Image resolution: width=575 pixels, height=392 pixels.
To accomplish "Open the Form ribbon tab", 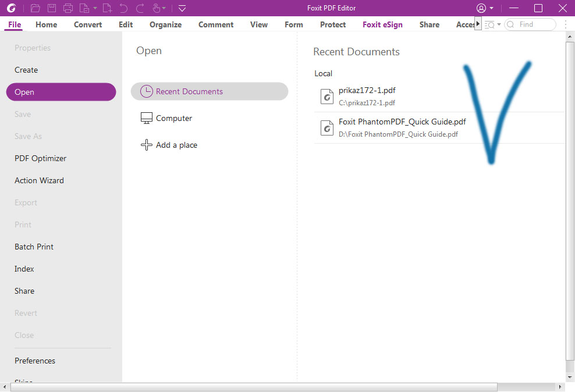I will (x=294, y=24).
